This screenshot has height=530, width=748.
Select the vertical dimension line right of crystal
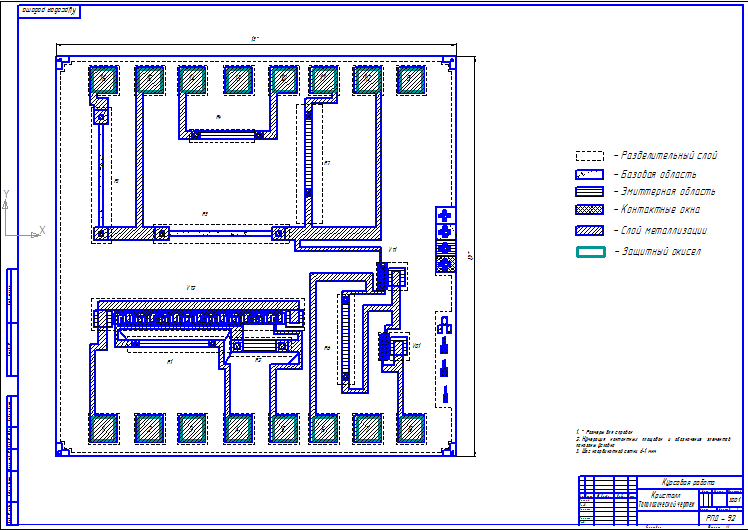(475, 256)
